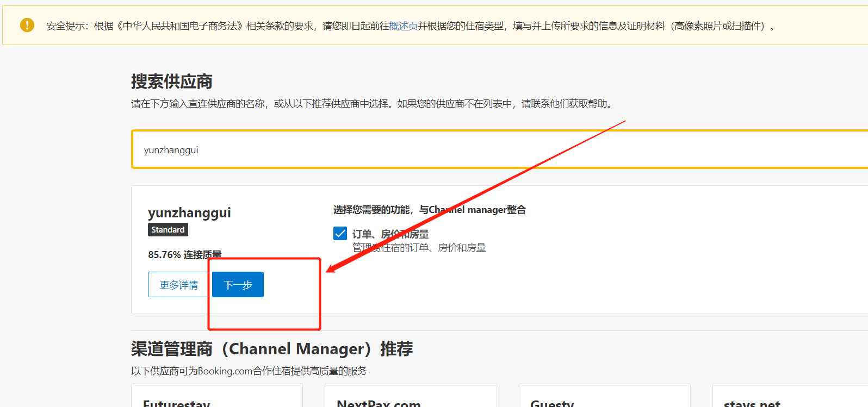Viewport: 868px width, 407px height.
Task: Click the 订单、房价和房量 checkbox label
Action: pyautogui.click(x=390, y=234)
